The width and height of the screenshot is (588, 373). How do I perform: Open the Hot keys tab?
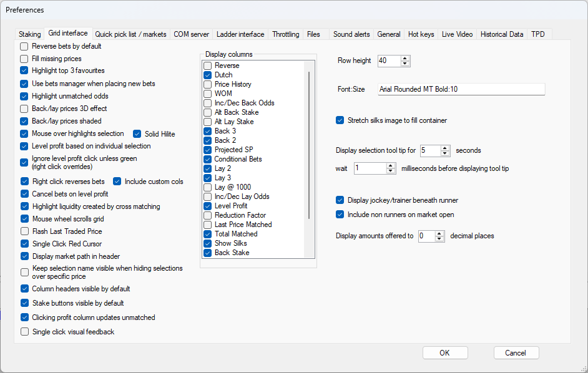pos(421,34)
